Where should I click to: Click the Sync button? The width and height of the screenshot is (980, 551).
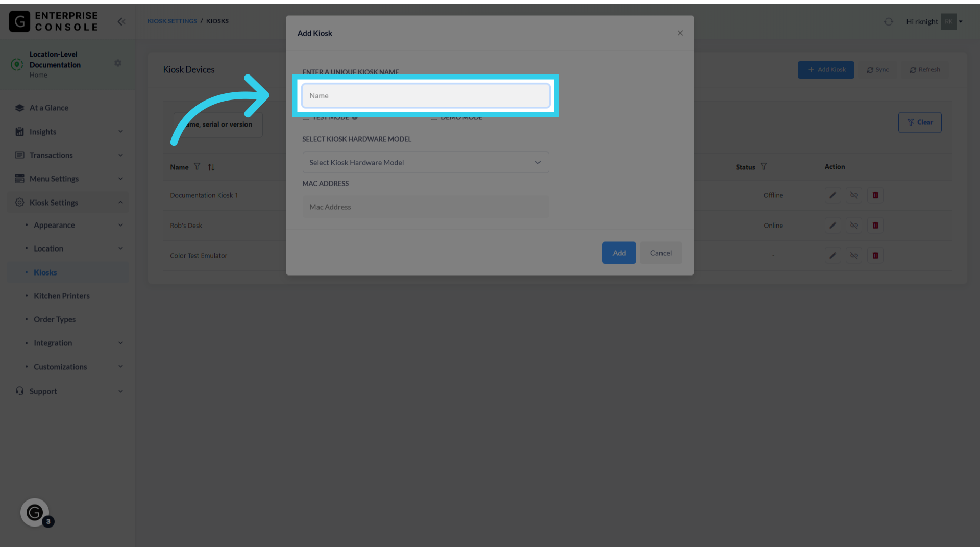point(878,70)
